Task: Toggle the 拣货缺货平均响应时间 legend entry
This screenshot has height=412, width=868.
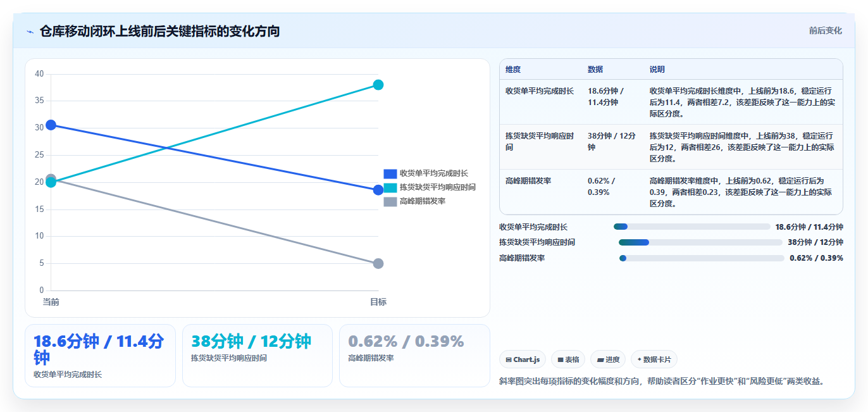Action: pos(430,187)
